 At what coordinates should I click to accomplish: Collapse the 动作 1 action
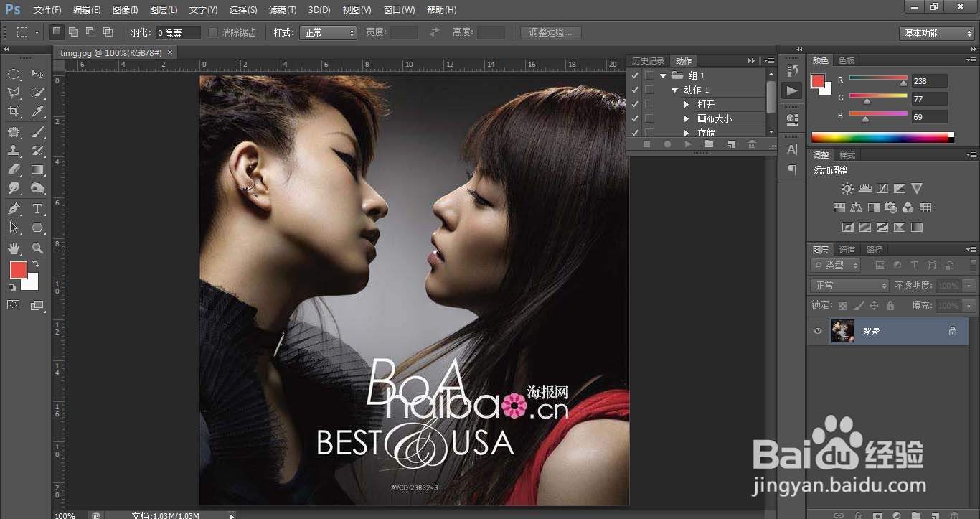pyautogui.click(x=675, y=90)
